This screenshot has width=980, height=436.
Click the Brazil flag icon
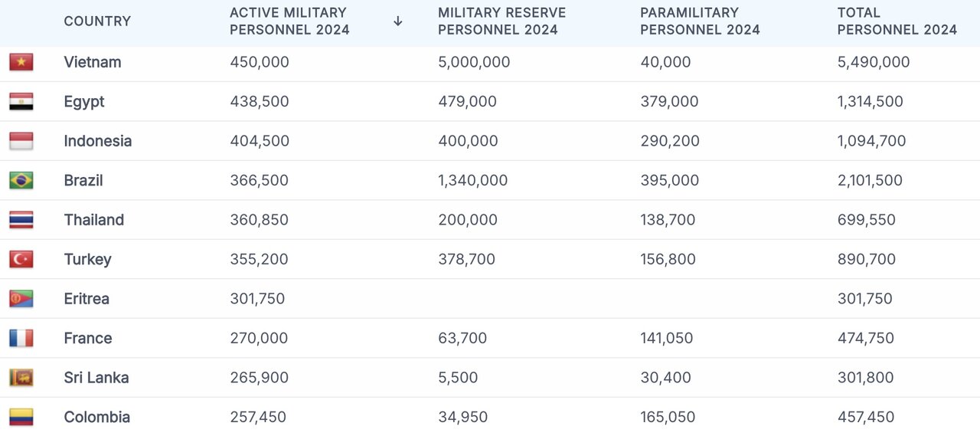coord(21,181)
